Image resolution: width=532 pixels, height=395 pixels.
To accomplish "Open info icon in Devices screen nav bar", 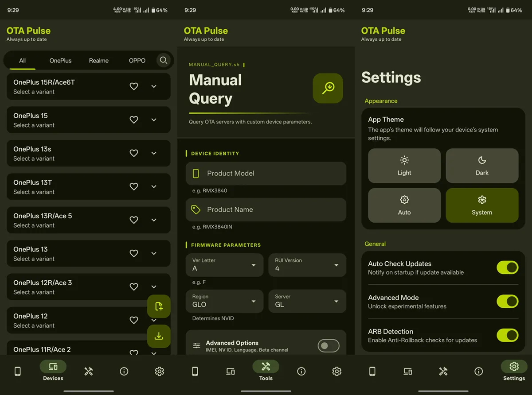I will pyautogui.click(x=124, y=372).
